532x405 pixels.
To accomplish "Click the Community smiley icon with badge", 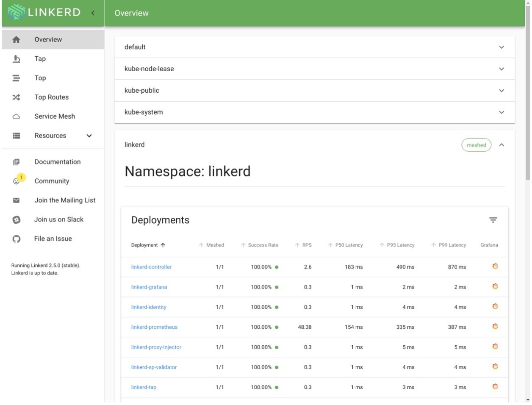I will tap(17, 180).
